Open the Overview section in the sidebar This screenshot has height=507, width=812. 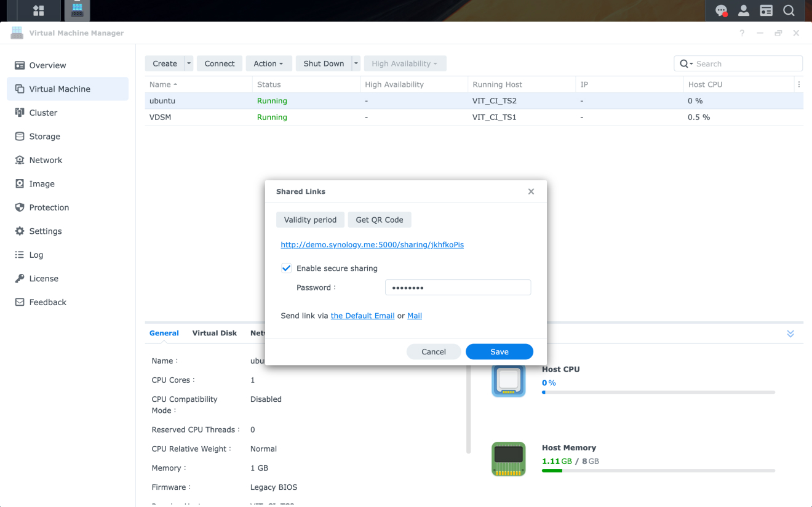coord(49,65)
